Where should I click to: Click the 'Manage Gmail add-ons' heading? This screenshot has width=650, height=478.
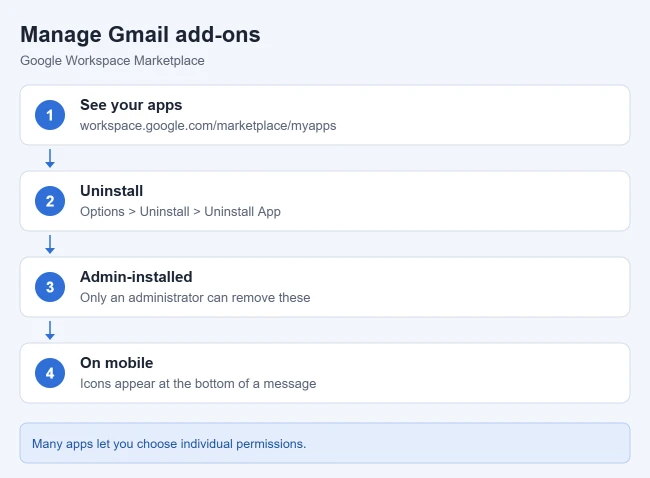point(140,34)
